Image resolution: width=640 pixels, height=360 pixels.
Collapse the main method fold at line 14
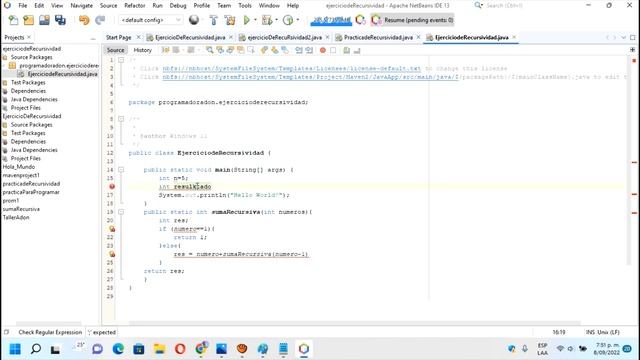pyautogui.click(x=121, y=169)
